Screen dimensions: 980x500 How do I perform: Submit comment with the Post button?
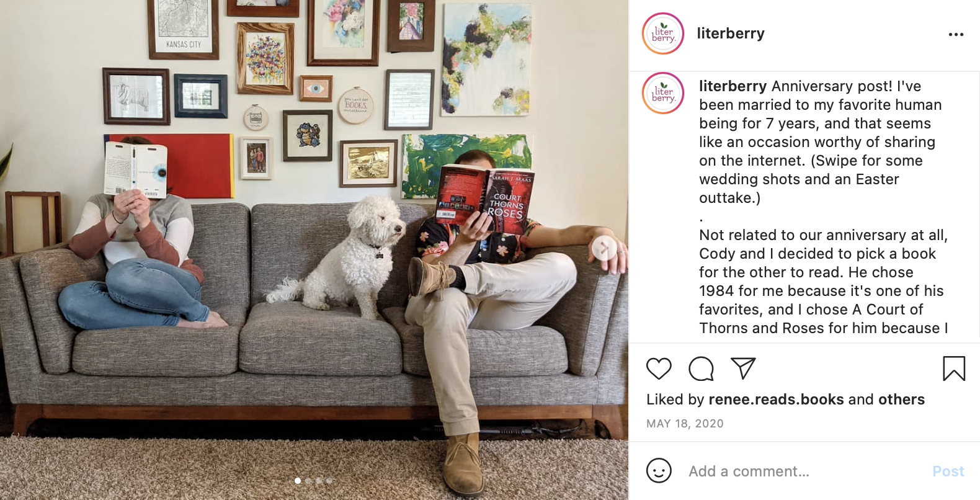[948, 471]
